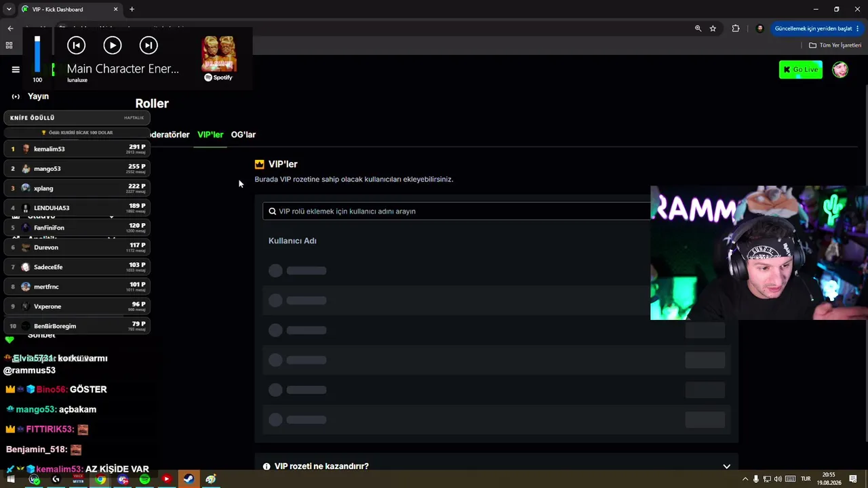Play the song in the media overlay
The image size is (868, 488).
[x=113, y=45]
